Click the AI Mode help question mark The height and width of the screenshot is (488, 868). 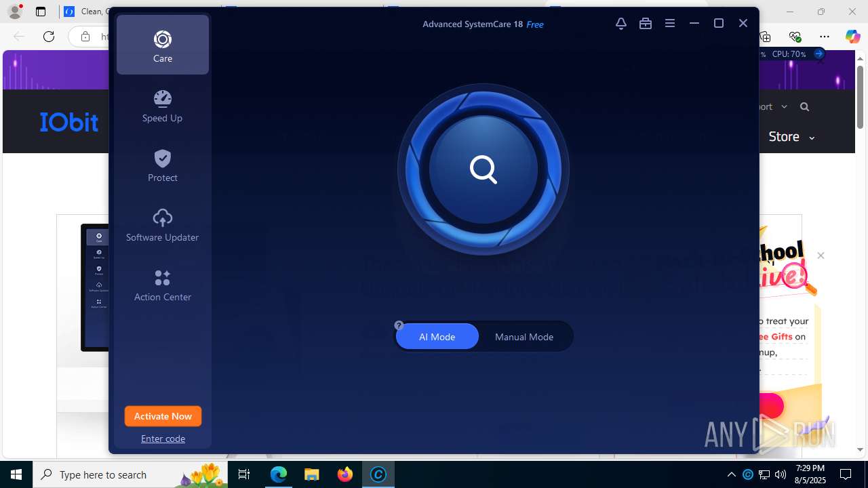(399, 325)
